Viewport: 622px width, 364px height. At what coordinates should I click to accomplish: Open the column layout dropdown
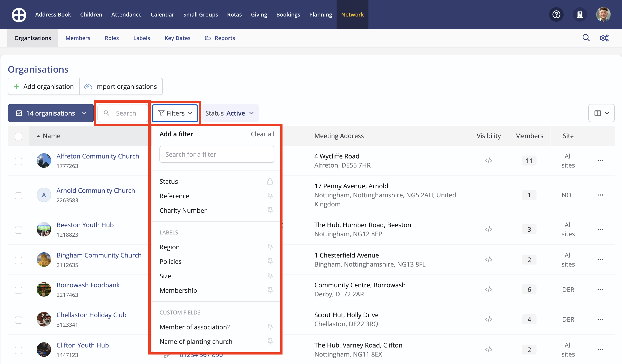coord(601,113)
